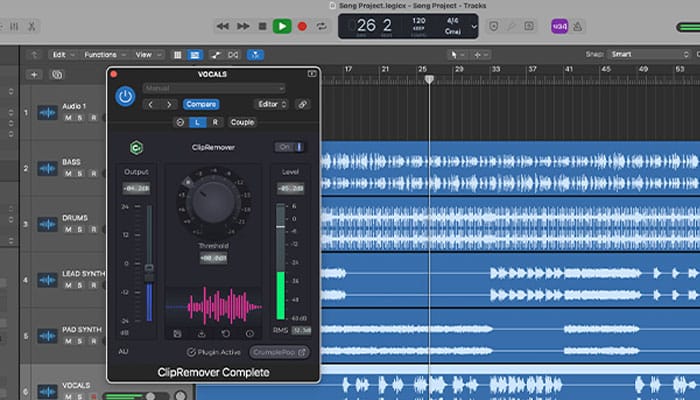
Task: Click the up-arrow track hierarchy icon
Action: click(x=34, y=54)
